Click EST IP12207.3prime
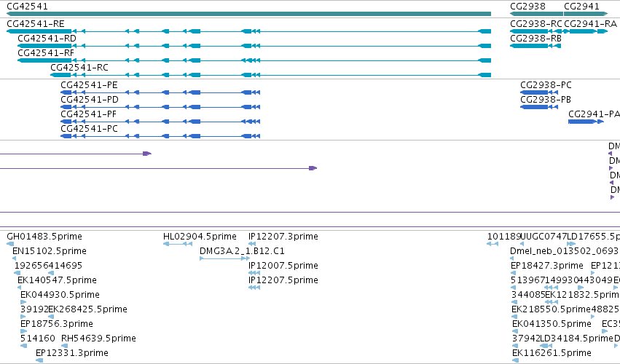Screen dimensions: 620x364 (283, 237)
